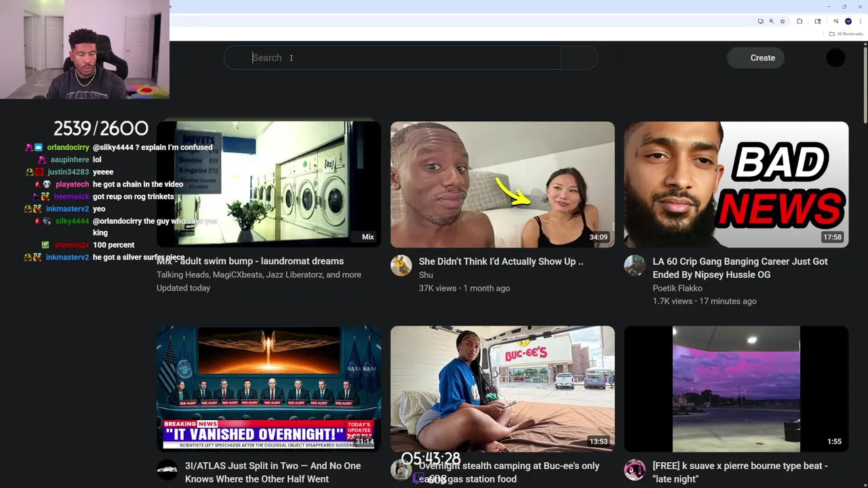
Task: Open the Buc-ee's stealth camping thumbnail
Action: 502,389
